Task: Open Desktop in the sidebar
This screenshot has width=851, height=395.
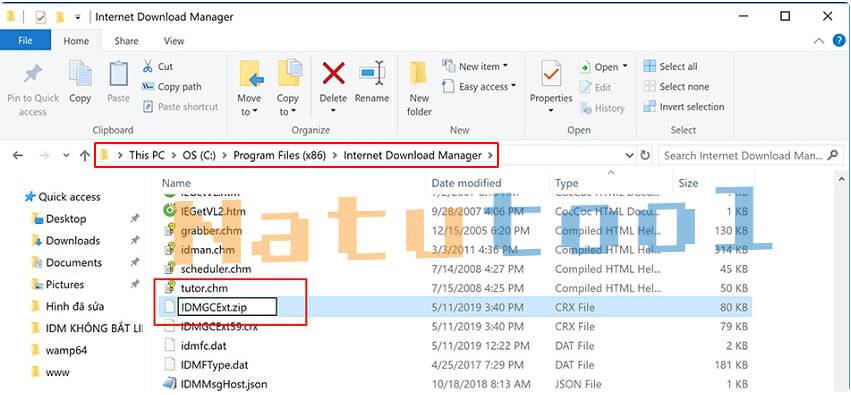Action: 59,219
